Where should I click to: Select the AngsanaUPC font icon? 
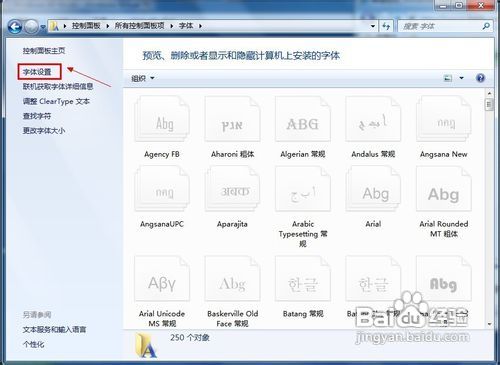click(162, 189)
